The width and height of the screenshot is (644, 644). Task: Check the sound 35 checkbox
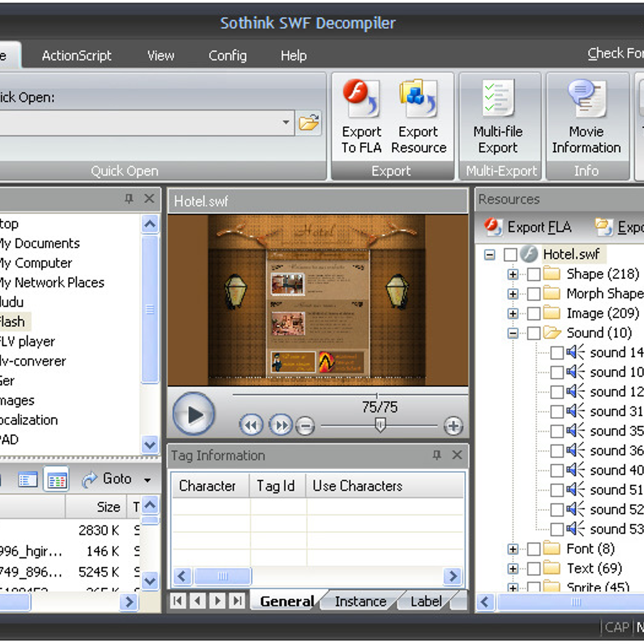click(x=557, y=431)
